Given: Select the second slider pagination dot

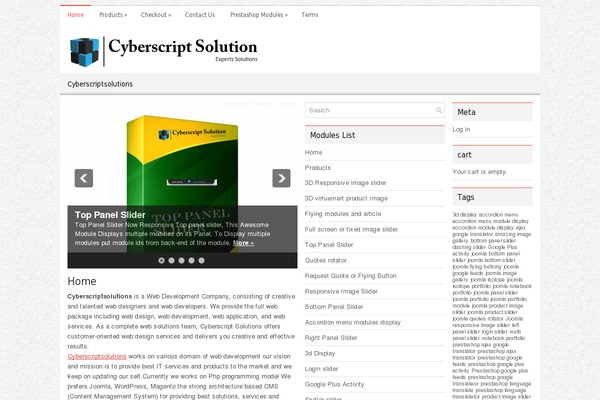Looking at the screenshot, I should pos(171,261).
